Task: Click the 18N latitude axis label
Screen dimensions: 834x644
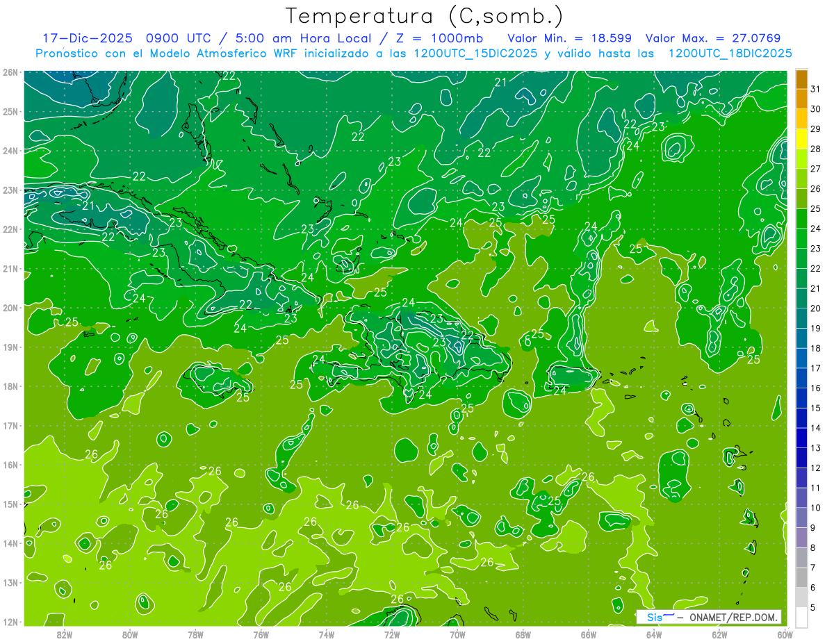Action: click(x=10, y=386)
